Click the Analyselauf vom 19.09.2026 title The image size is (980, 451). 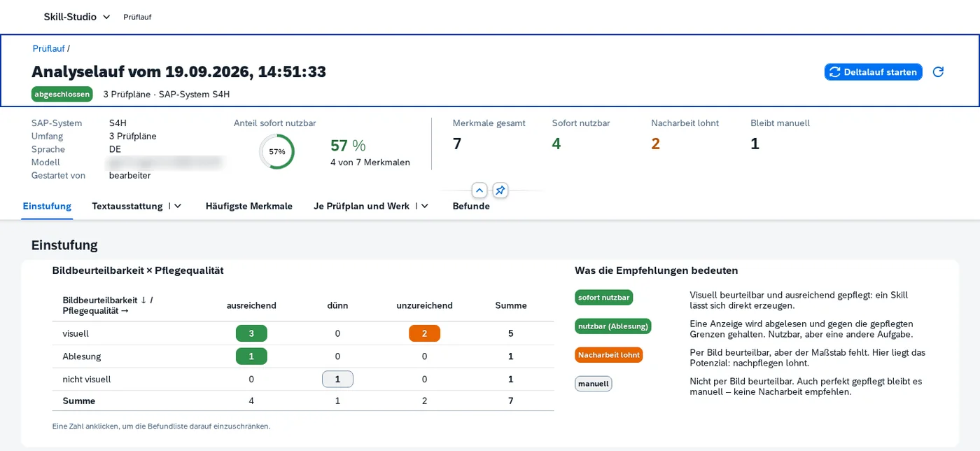click(178, 71)
